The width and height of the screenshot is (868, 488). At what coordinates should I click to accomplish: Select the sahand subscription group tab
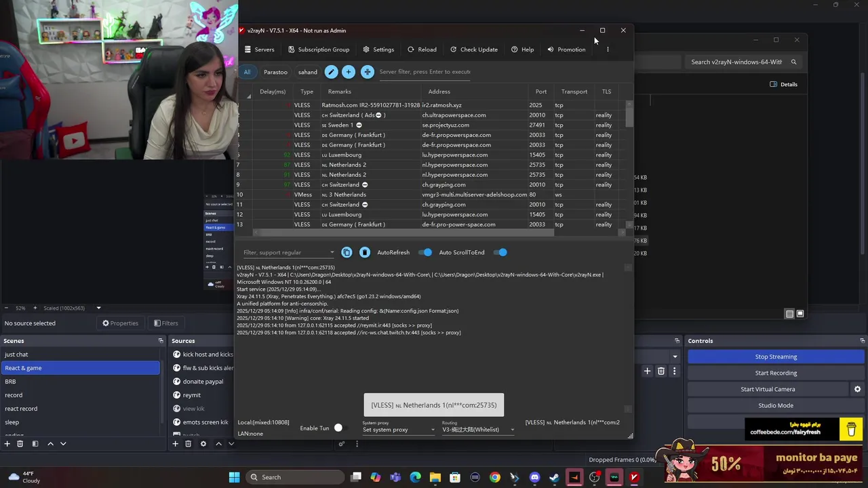click(x=307, y=72)
